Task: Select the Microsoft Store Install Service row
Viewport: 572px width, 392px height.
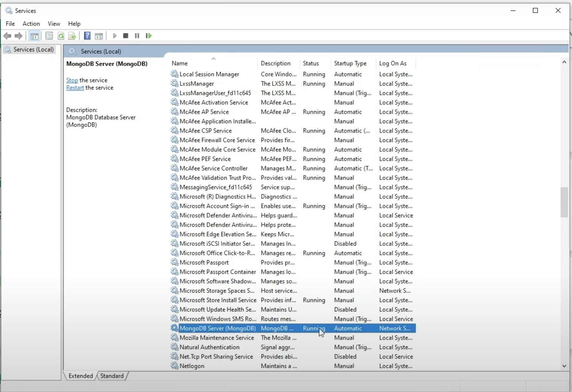Action: pos(293,300)
